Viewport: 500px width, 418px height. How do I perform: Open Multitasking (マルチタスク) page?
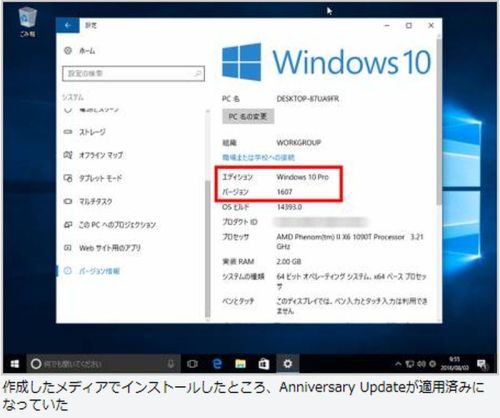click(x=95, y=201)
